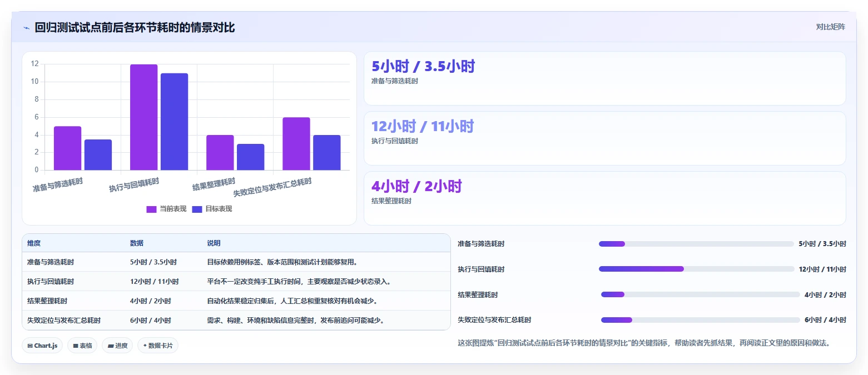Click the lightning icon beside the title
The height and width of the screenshot is (375, 868).
(x=26, y=28)
